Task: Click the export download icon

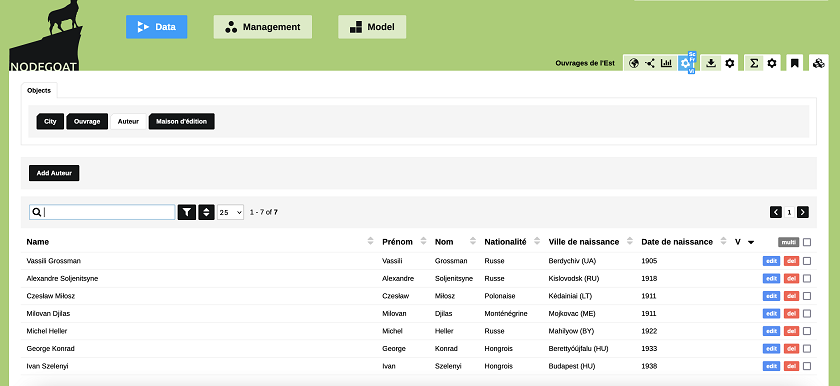Action: click(x=711, y=63)
